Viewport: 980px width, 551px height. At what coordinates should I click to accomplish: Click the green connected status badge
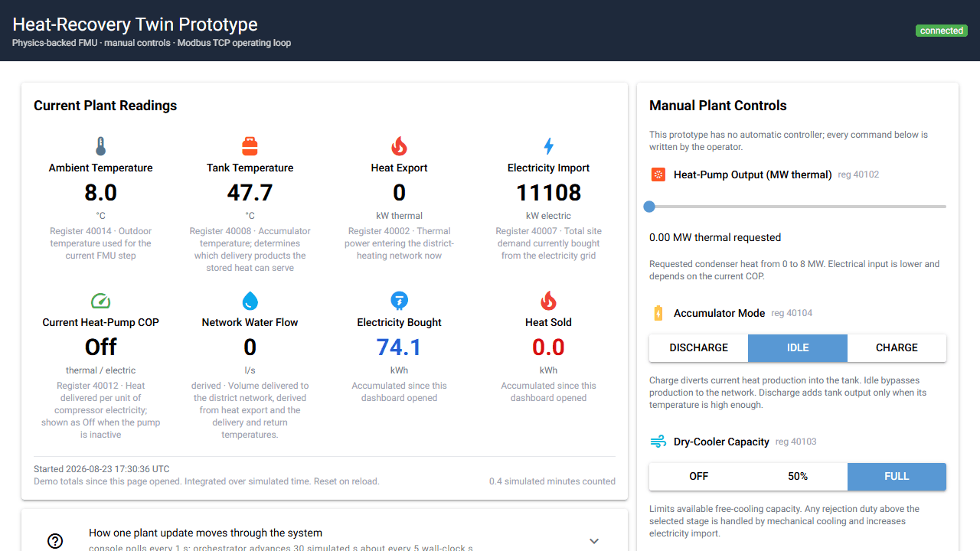coord(942,31)
